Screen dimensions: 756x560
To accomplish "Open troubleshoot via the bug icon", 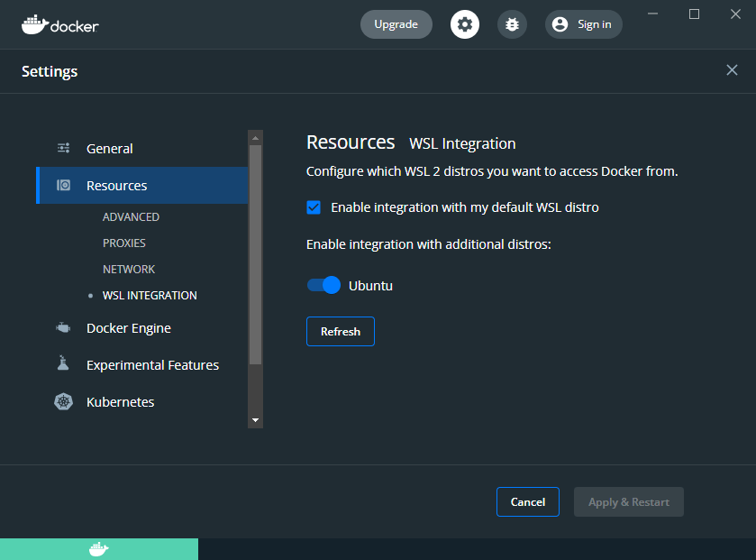I will coord(512,24).
